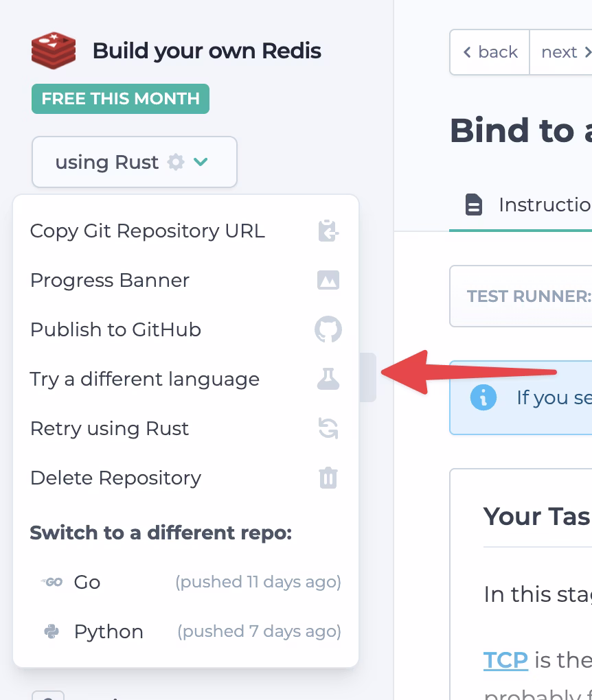Click the blue info icon in notice

click(483, 397)
